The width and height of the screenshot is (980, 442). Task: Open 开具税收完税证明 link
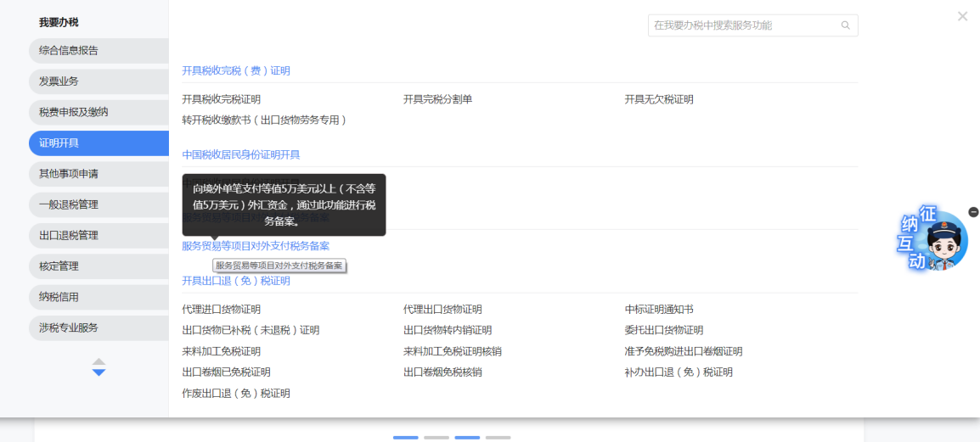coord(221,99)
